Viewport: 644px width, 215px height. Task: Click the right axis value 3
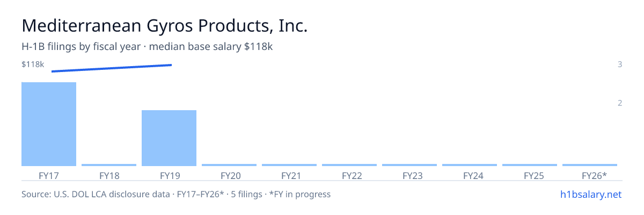[620, 64]
